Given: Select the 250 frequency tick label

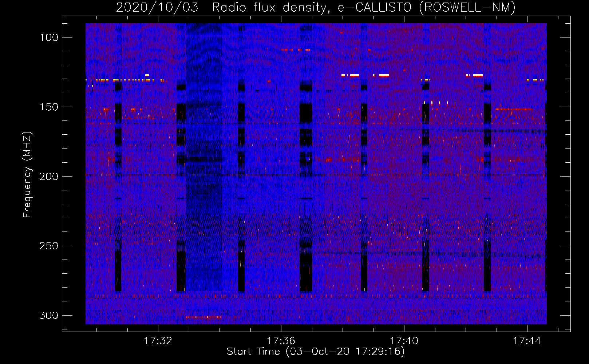Looking at the screenshot, I should tap(49, 246).
